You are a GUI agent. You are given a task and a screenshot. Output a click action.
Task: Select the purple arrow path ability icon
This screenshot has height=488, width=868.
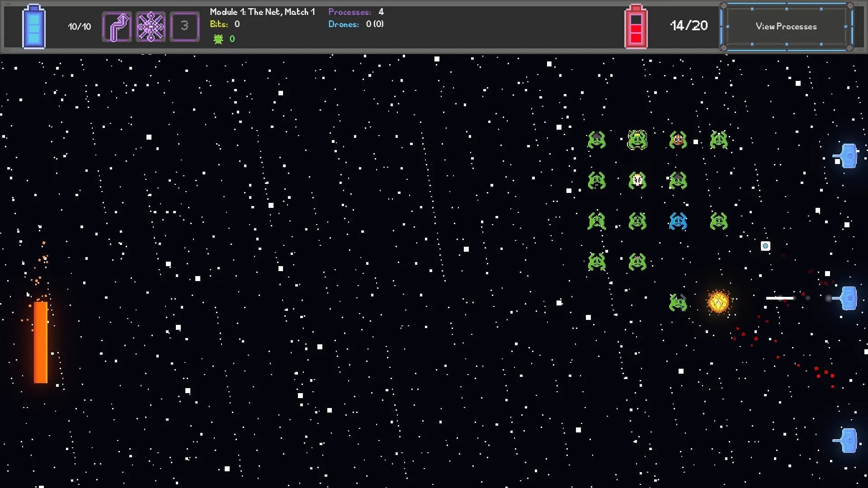(x=117, y=27)
